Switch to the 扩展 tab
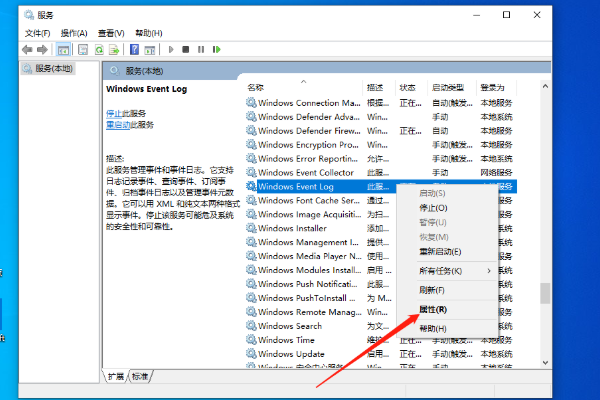This screenshot has height=400, width=600. [116, 377]
